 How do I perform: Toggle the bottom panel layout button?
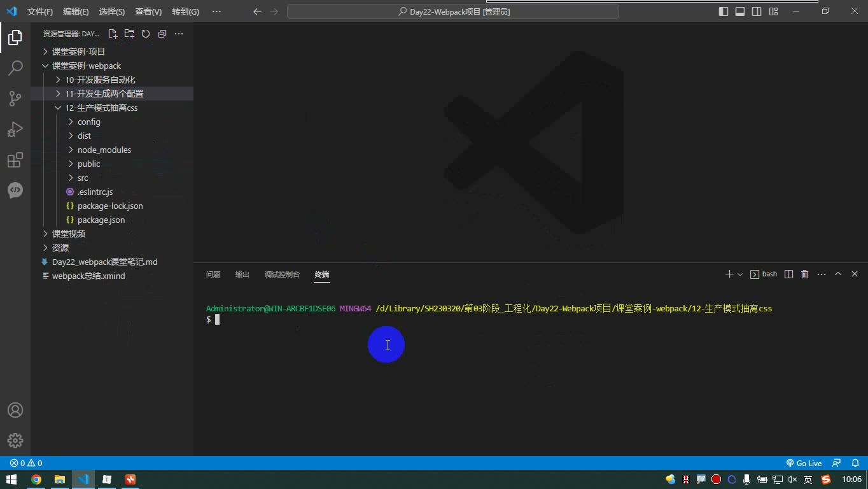coord(740,11)
